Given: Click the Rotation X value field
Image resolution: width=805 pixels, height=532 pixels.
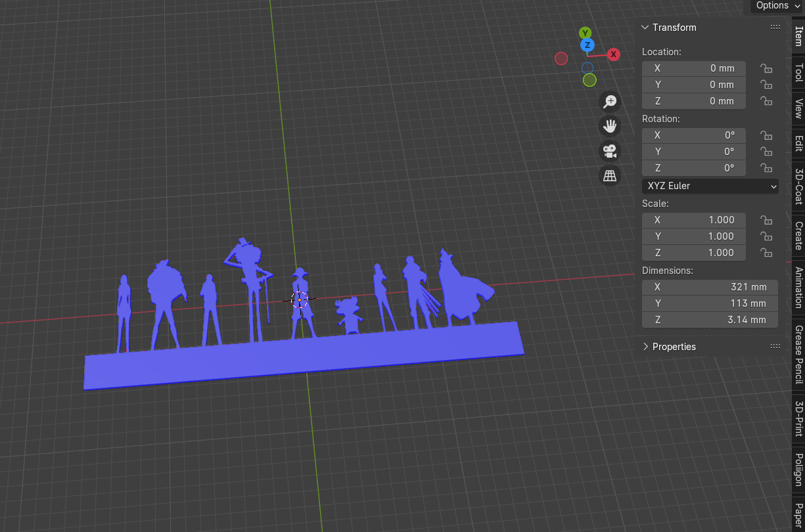Looking at the screenshot, I should 694,135.
